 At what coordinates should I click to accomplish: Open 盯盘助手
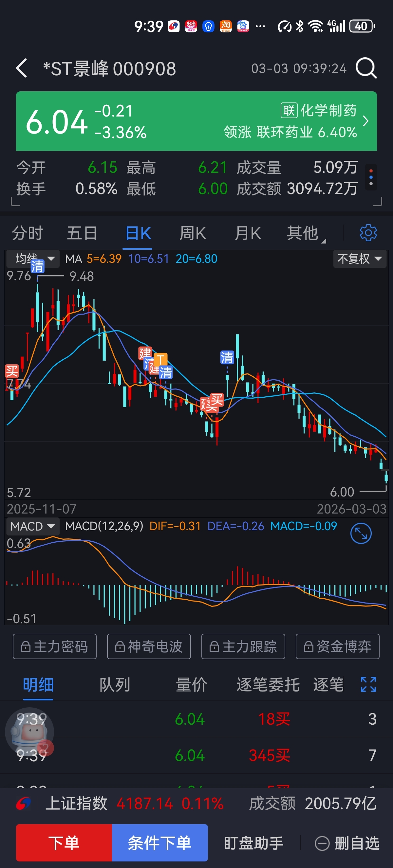coord(254,843)
